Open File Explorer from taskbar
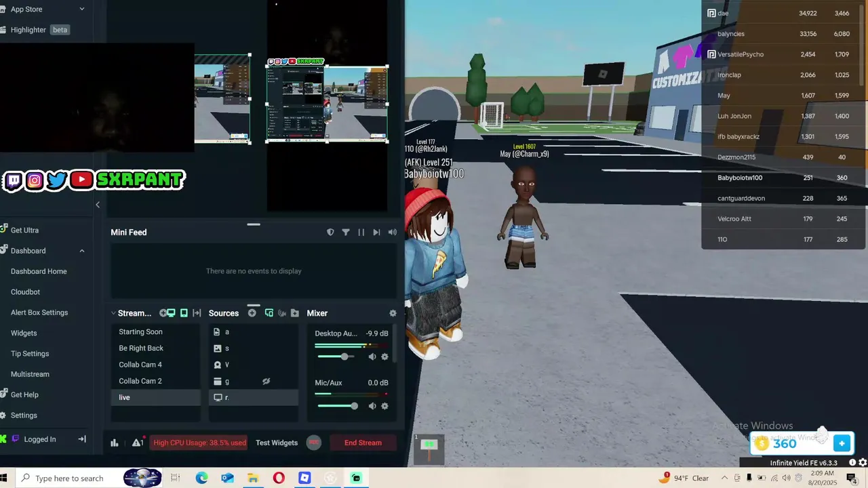This screenshot has width=868, height=488. point(253,478)
